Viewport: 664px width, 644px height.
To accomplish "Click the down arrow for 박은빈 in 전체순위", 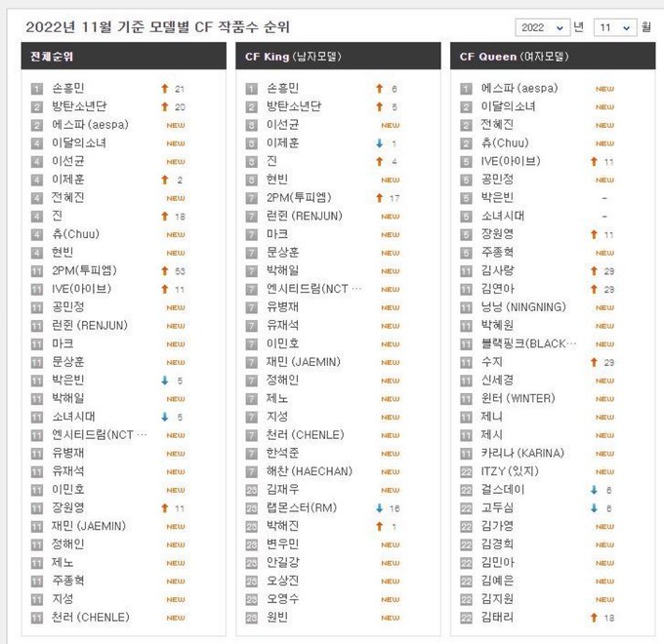I will point(165,381).
